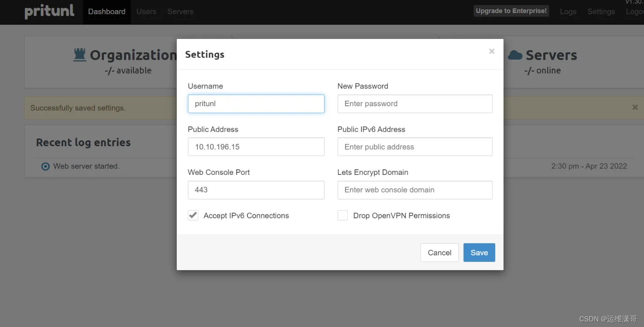Focus the Username field
644x327 pixels.
point(256,104)
